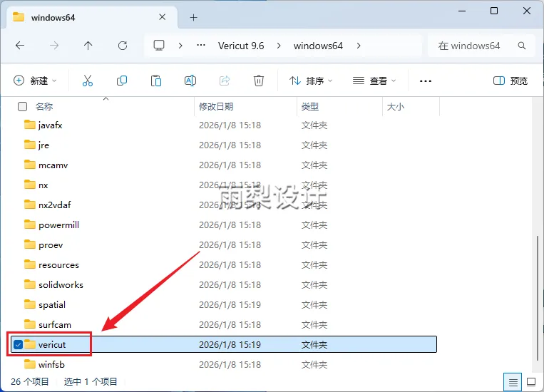Image resolution: width=544 pixels, height=392 pixels.
Task: Uncheck the vericut folder checkbox
Action: tap(18, 344)
